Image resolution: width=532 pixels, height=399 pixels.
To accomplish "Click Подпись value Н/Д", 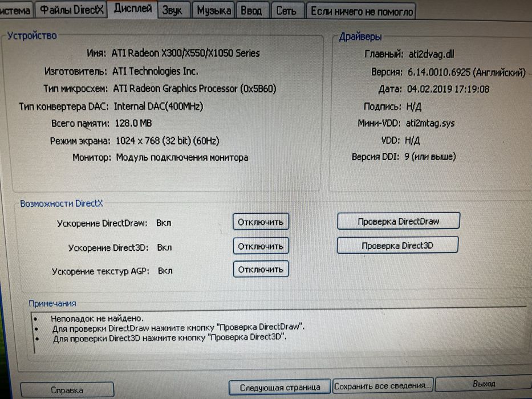I will (x=414, y=107).
